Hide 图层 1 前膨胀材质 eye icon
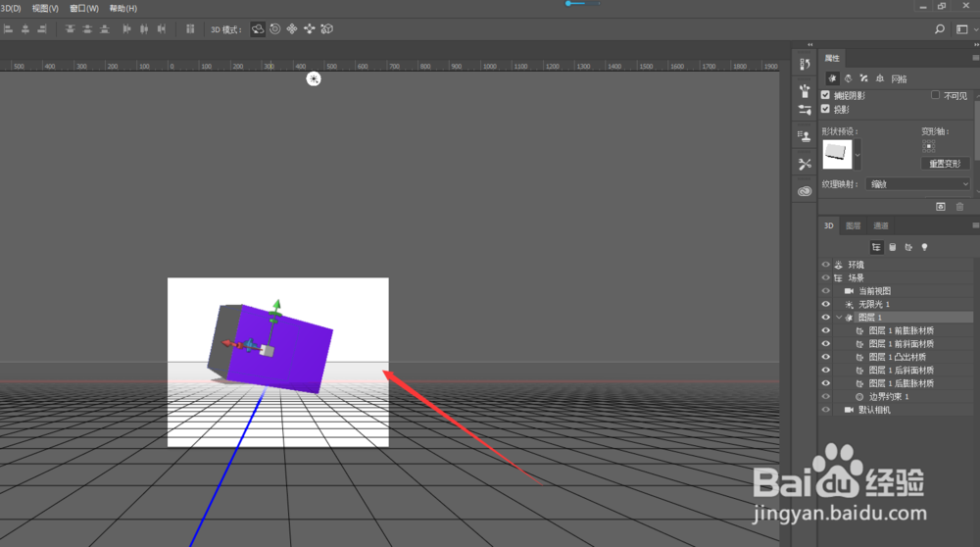The height and width of the screenshot is (547, 980). coord(825,330)
